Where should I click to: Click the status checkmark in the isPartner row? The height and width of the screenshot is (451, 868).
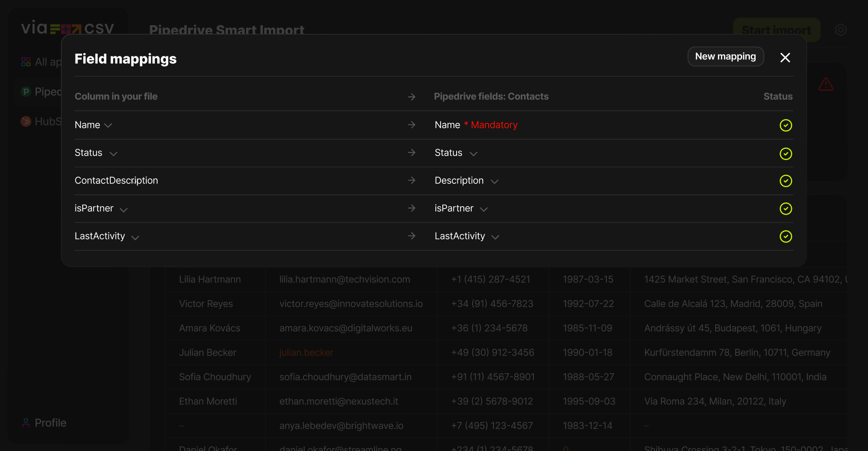786,209
